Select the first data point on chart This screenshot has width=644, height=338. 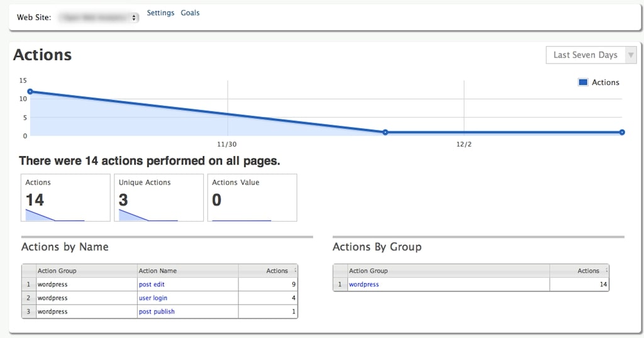(x=30, y=92)
